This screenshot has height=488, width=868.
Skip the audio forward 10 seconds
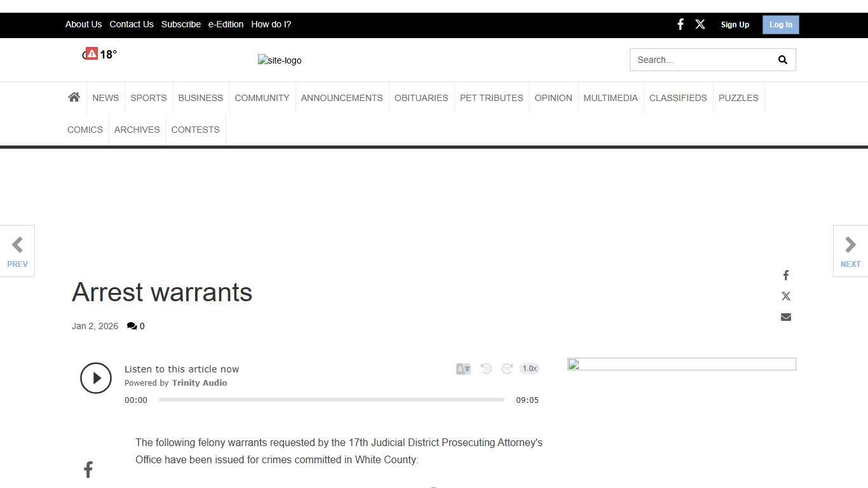pyautogui.click(x=507, y=369)
